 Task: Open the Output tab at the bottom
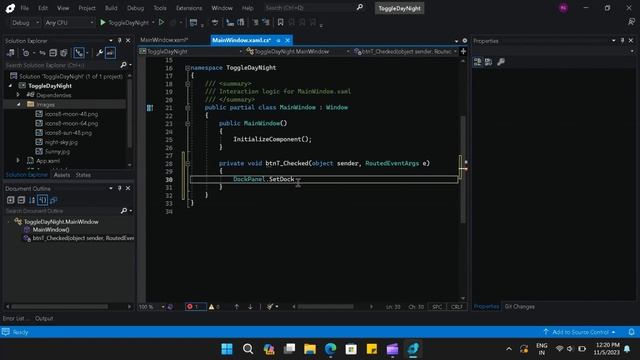44,318
